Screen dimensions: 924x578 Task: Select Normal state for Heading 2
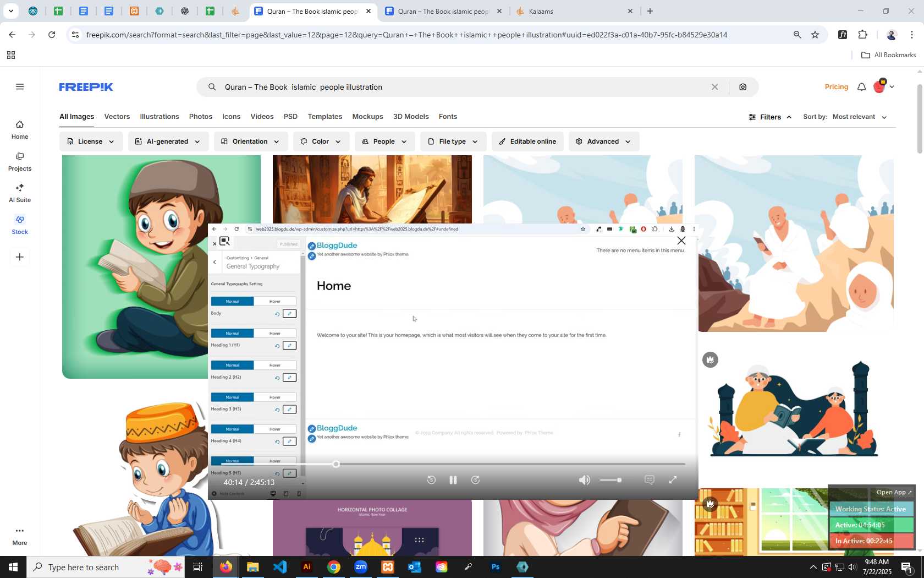pos(232,365)
